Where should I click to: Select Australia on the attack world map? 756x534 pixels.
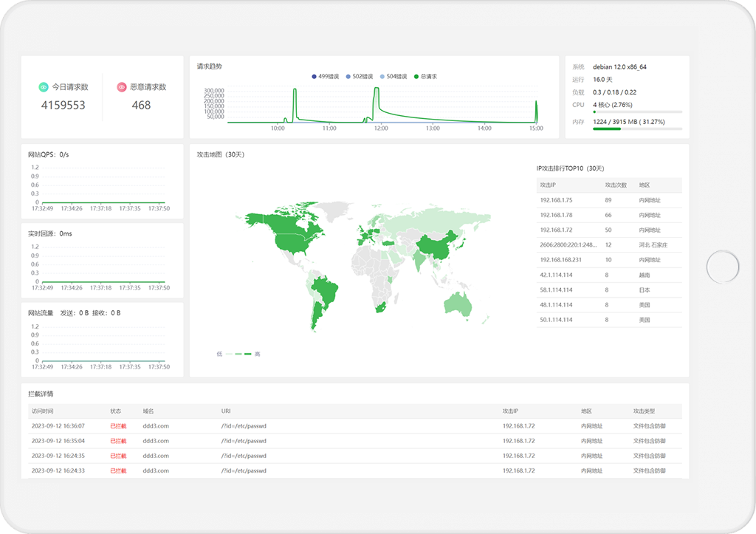point(458,304)
